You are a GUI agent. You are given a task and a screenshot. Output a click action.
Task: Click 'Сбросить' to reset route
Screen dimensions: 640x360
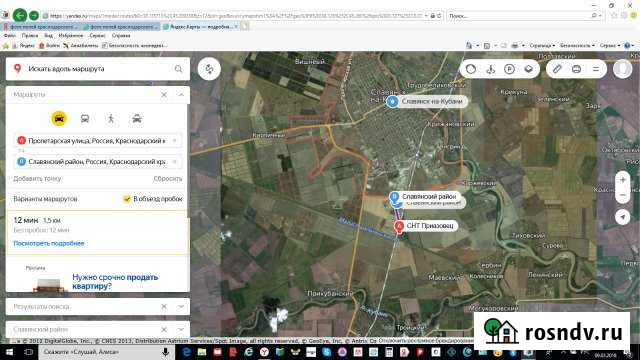tap(168, 179)
